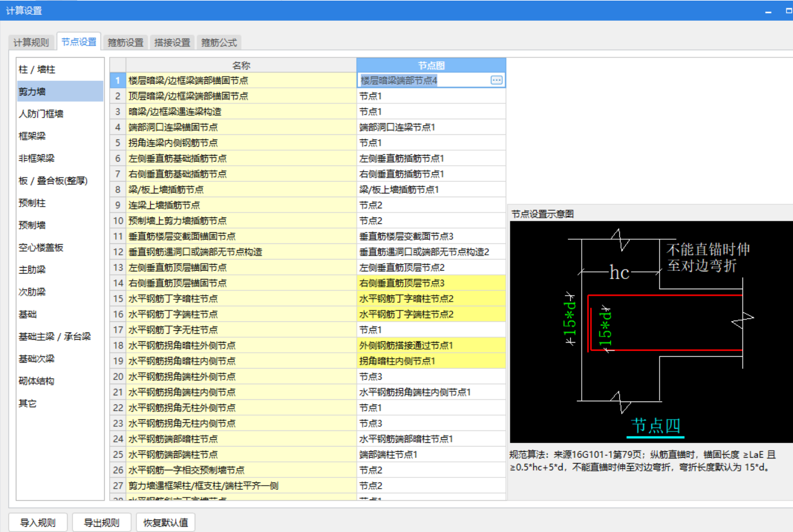Screen dimensions: 793x532
Task: Choose 空心楼盖板 category
Action: coord(60,248)
